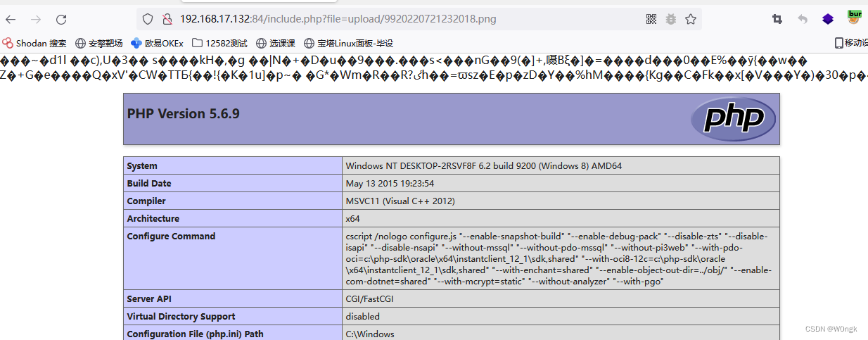Click the 'May 13 2015 19:23:54' value
This screenshot has height=340, width=868.
click(x=390, y=184)
